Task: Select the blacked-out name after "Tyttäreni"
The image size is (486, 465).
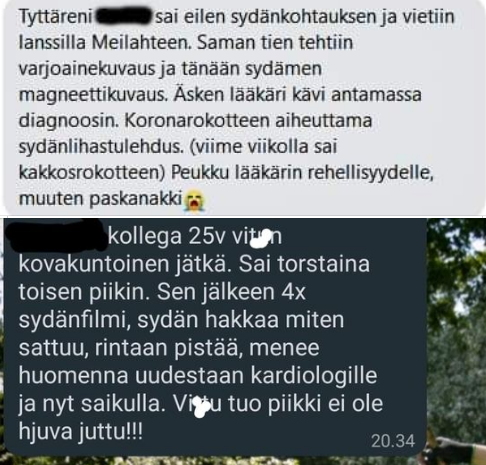Action: coord(124,16)
